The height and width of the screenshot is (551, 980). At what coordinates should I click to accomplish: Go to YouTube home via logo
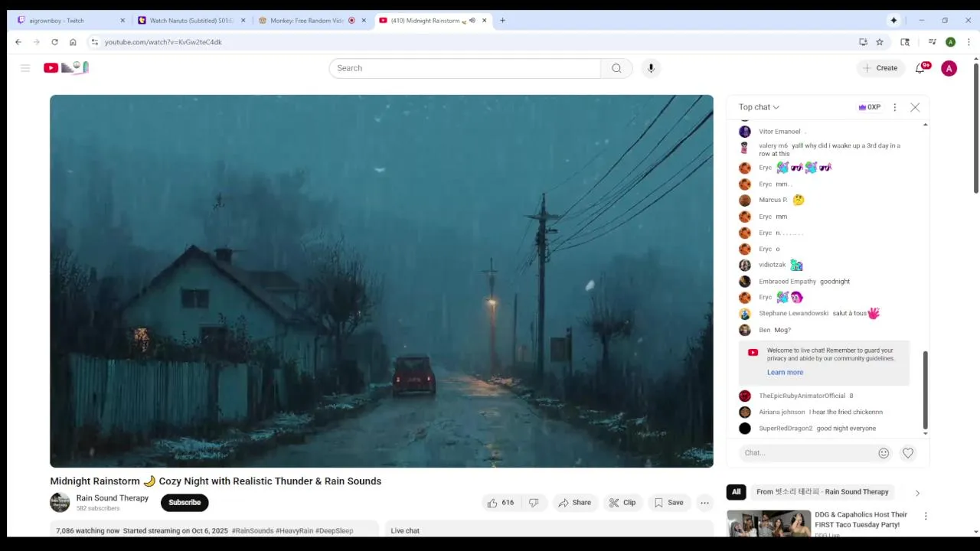pos(66,67)
